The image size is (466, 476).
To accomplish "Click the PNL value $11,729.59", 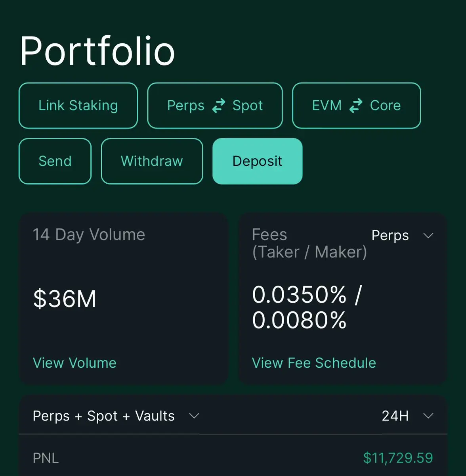I will pyautogui.click(x=398, y=458).
